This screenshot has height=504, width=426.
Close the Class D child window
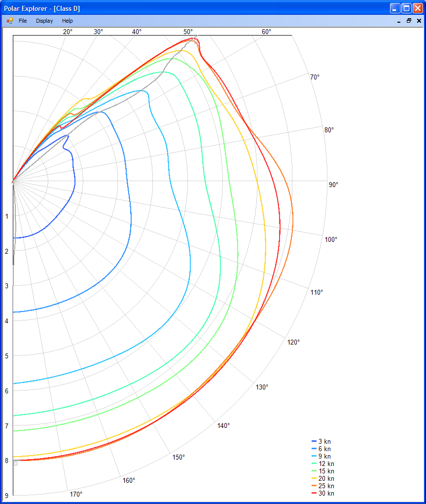419,21
